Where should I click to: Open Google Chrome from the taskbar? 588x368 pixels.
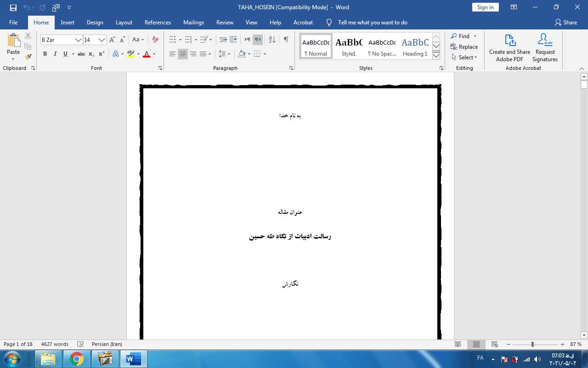pyautogui.click(x=77, y=359)
